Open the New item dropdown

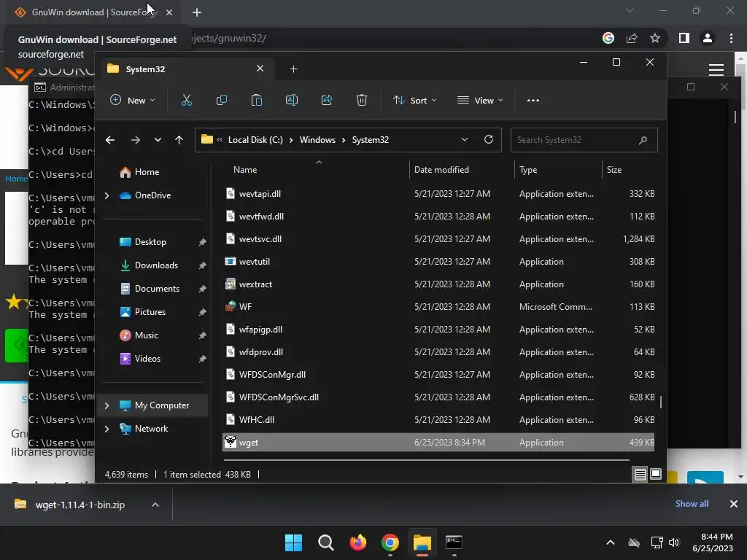point(133,101)
